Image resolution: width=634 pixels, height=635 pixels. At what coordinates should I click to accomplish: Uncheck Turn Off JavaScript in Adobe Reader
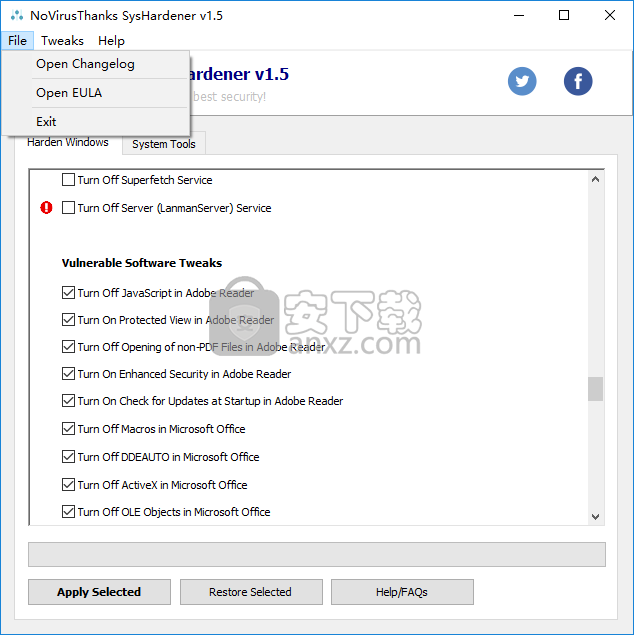click(69, 293)
